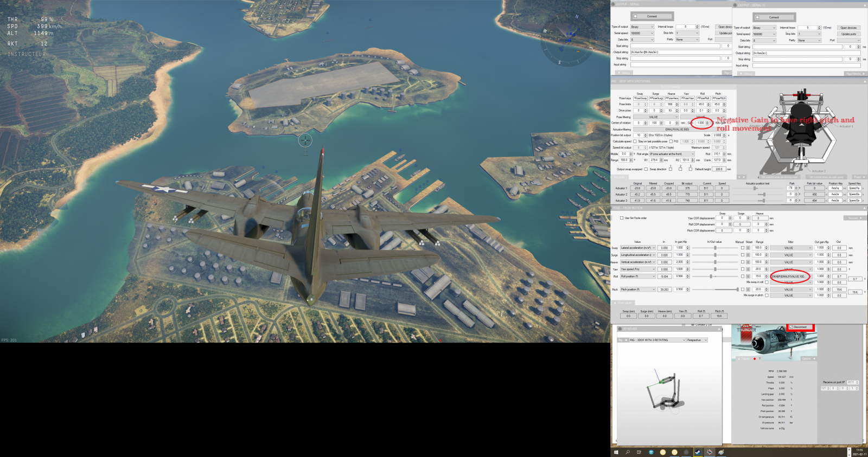
Task: Open the Steam taskbar icon
Action: 698,452
